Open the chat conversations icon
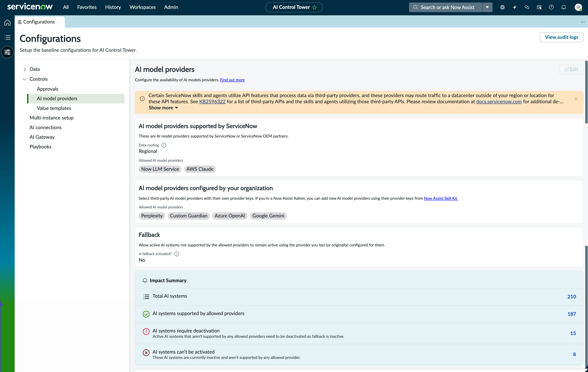588x372 pixels. (527, 7)
